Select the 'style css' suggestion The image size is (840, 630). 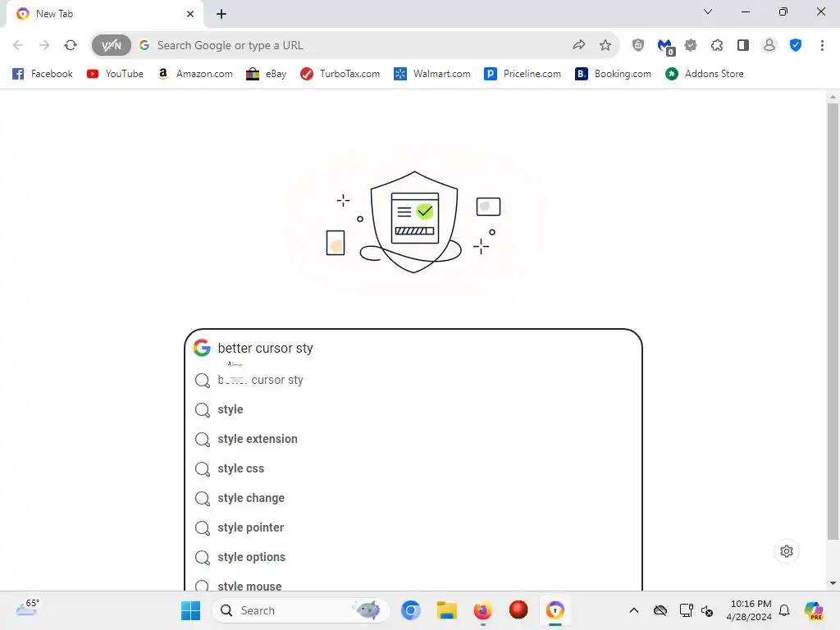pos(413,468)
